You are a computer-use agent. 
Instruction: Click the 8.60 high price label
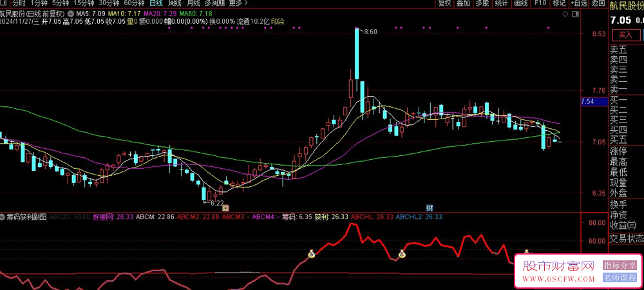370,32
